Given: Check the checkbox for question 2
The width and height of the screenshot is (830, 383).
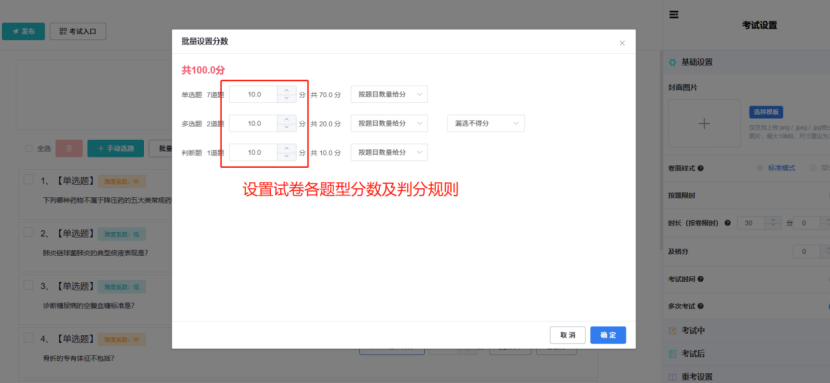Looking at the screenshot, I should pos(29,232).
